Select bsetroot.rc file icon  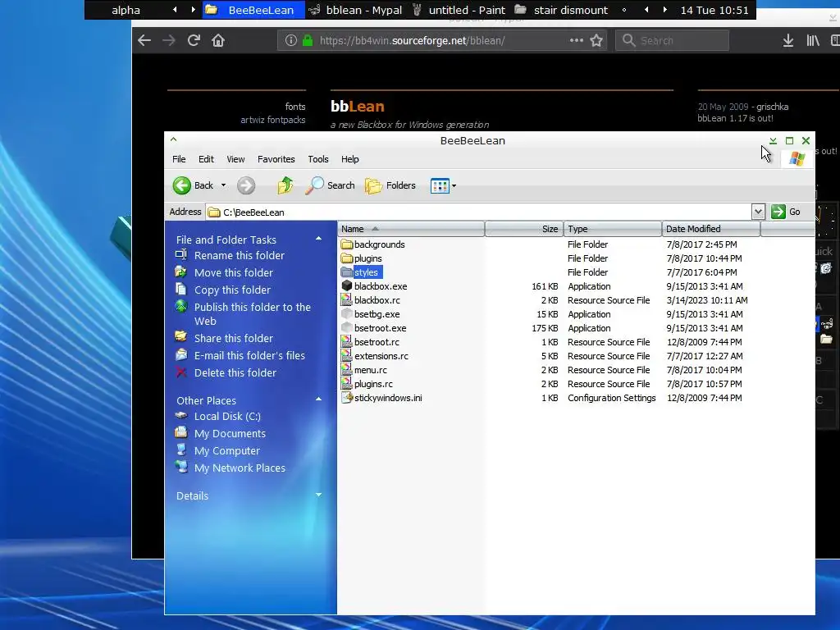[x=347, y=342]
